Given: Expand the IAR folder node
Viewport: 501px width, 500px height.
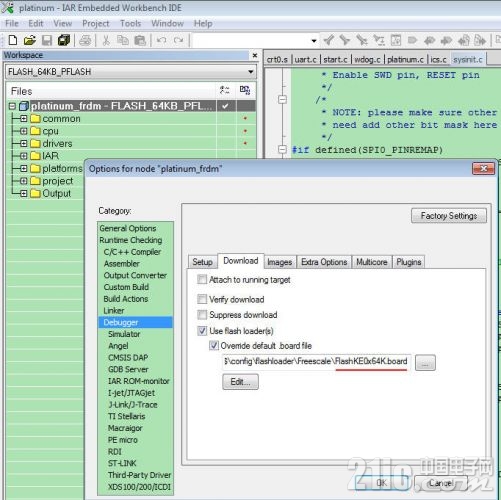Looking at the screenshot, I should click(x=24, y=156).
